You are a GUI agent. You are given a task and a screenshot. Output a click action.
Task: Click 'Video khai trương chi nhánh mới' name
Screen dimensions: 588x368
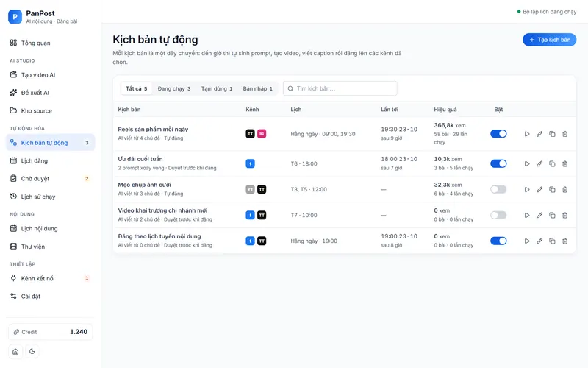(162, 210)
